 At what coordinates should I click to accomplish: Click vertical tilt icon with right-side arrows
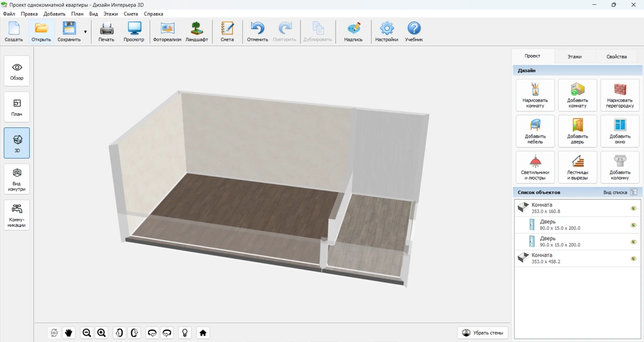click(134, 333)
